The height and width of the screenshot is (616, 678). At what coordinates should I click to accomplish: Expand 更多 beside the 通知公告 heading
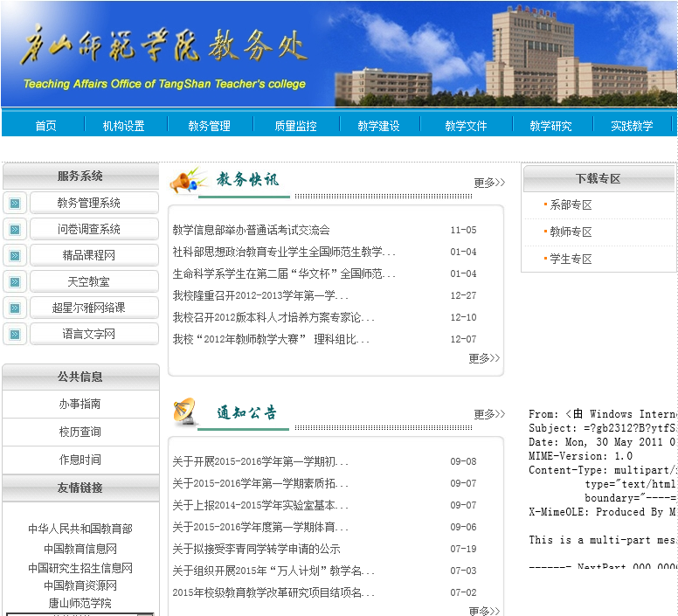click(489, 414)
